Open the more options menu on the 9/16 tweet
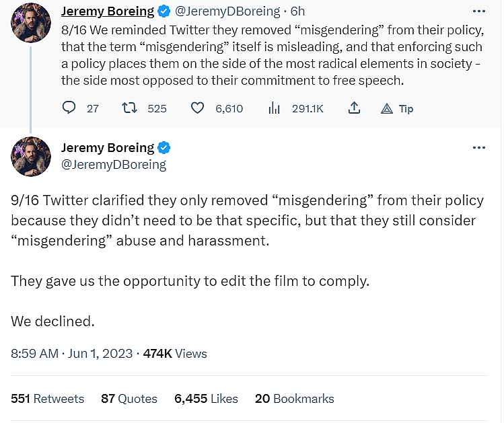The width and height of the screenshot is (504, 423). pos(478,147)
